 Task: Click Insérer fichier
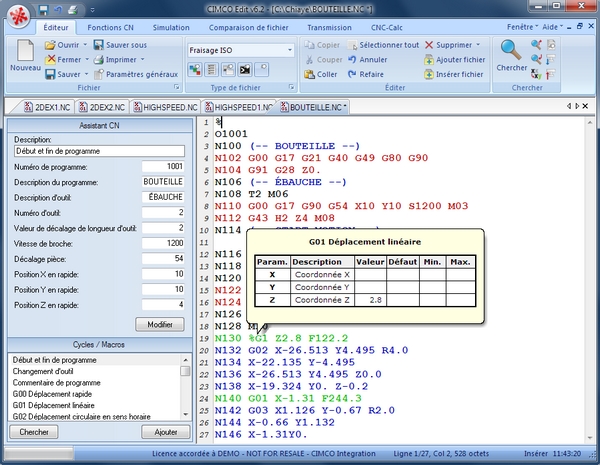coord(454,74)
